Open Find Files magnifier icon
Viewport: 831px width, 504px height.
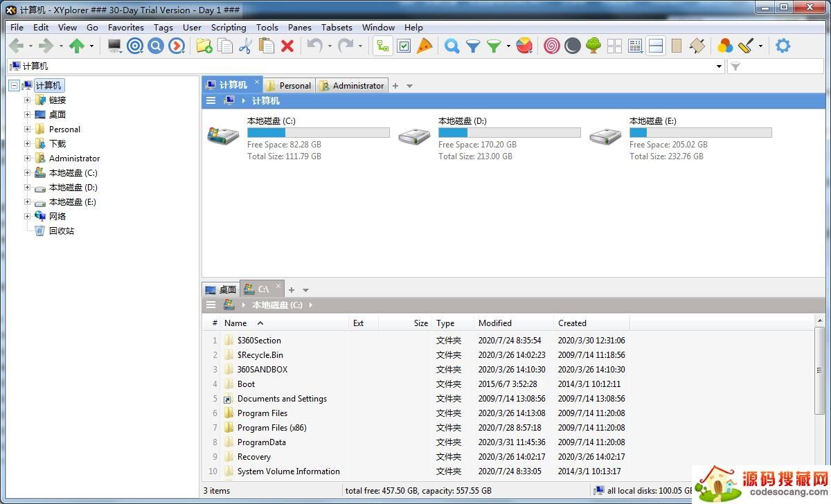[x=452, y=46]
